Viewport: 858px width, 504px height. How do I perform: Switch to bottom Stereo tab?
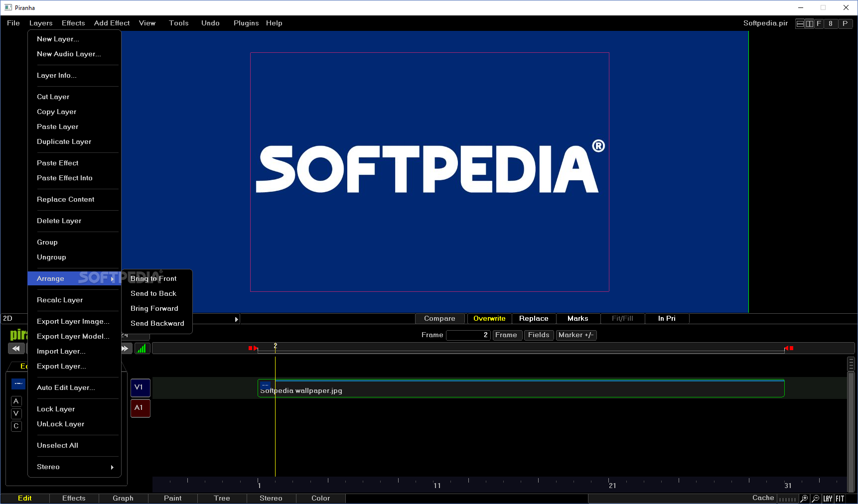click(x=271, y=499)
